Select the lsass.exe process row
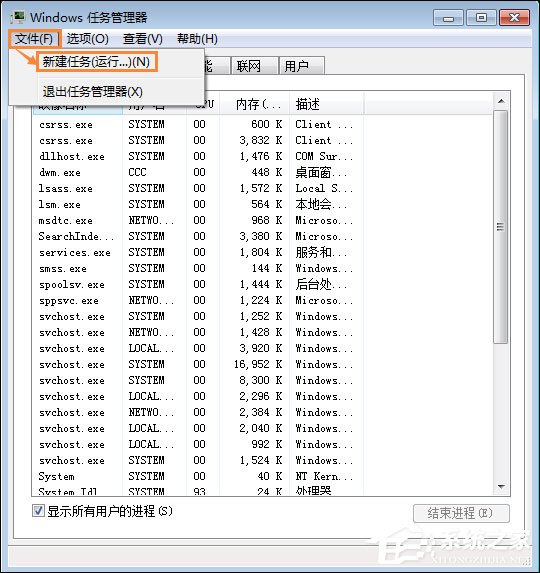Image resolution: width=540 pixels, height=573 pixels. click(197, 189)
